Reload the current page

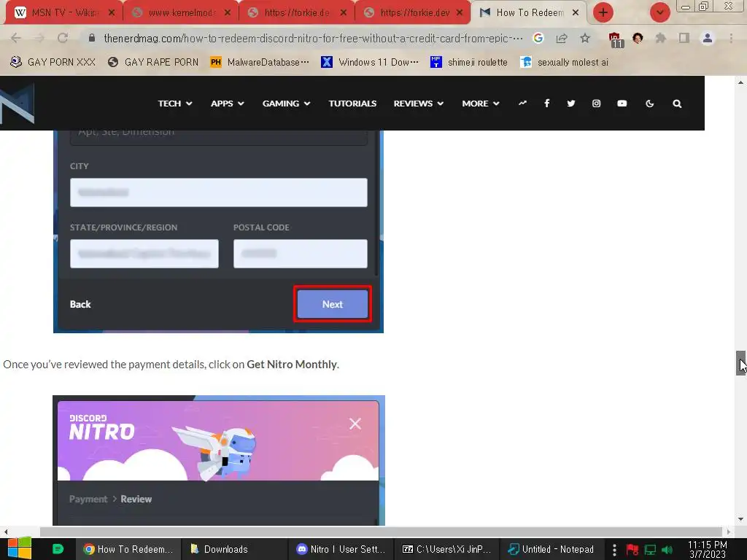63,38
